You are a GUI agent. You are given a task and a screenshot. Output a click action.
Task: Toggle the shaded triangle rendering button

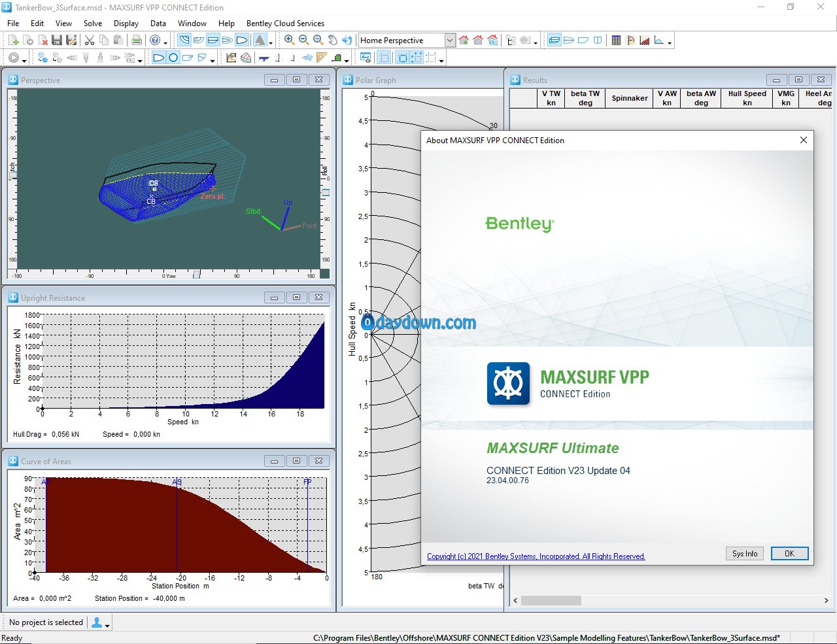pos(260,40)
